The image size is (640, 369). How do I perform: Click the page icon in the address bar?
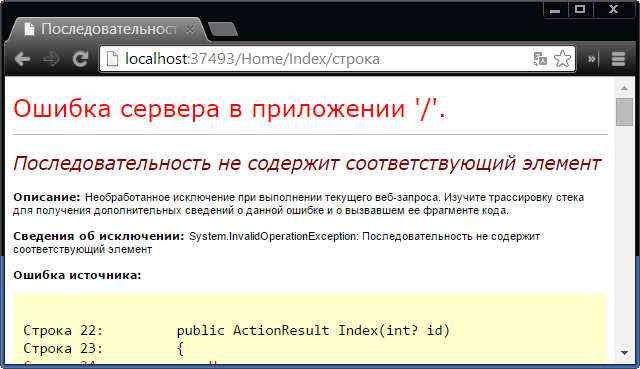[112, 59]
